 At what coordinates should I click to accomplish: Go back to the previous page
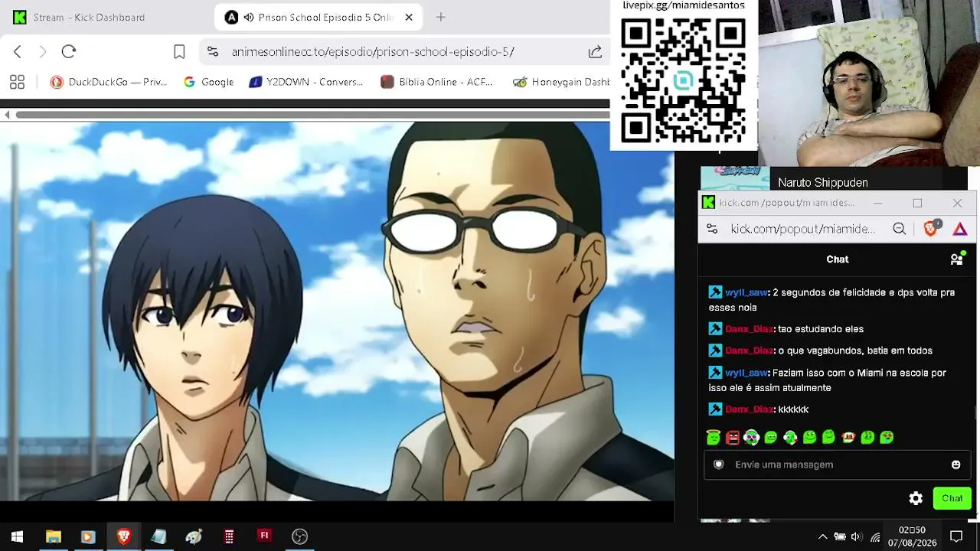point(18,51)
